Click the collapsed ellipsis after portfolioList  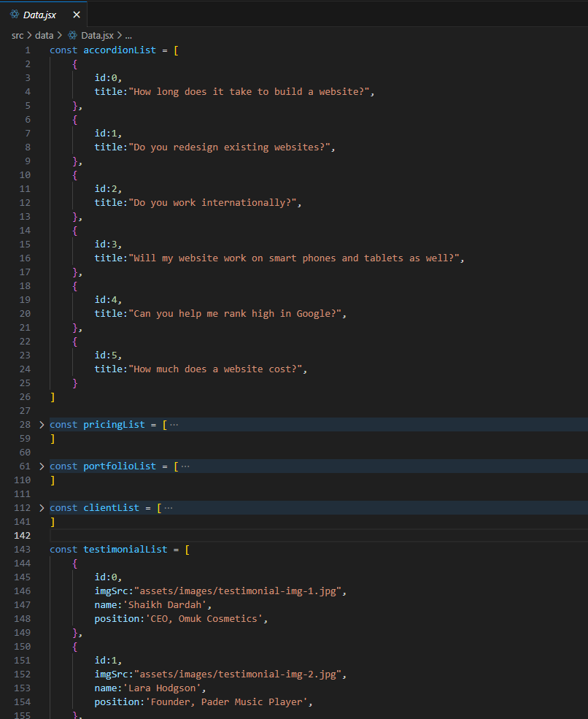click(185, 466)
